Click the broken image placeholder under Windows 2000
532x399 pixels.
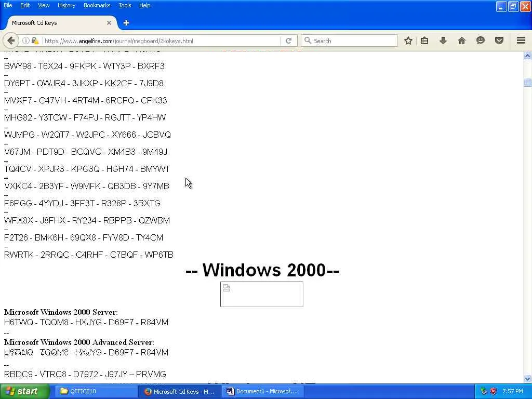pyautogui.click(x=262, y=294)
